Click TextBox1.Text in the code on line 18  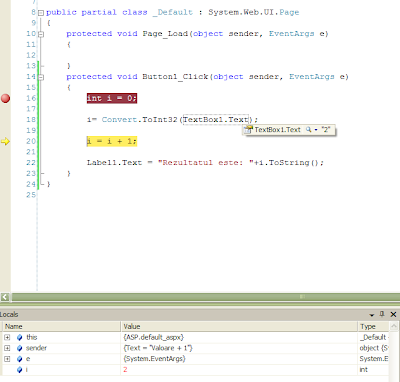tap(216, 119)
